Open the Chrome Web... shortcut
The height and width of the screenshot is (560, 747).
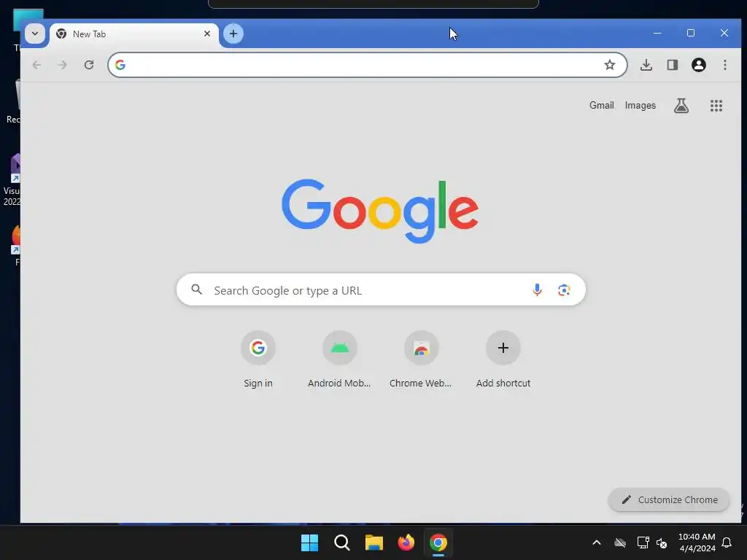[421, 359]
